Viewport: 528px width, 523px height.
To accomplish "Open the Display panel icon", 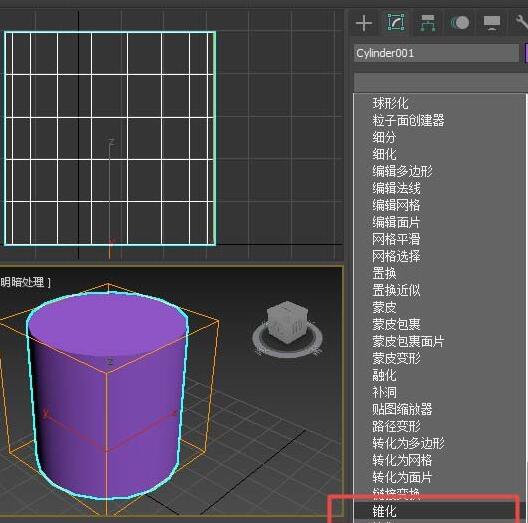I will click(492, 23).
